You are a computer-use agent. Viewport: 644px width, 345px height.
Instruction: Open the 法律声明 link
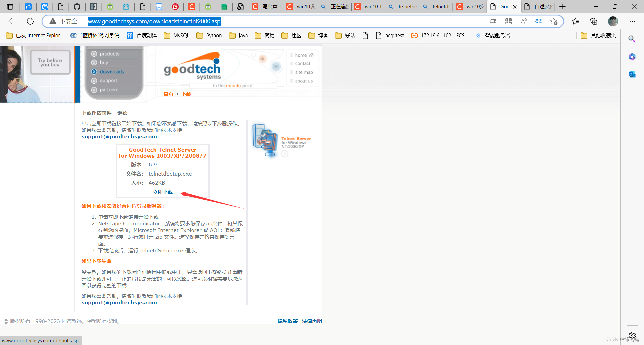coord(312,321)
